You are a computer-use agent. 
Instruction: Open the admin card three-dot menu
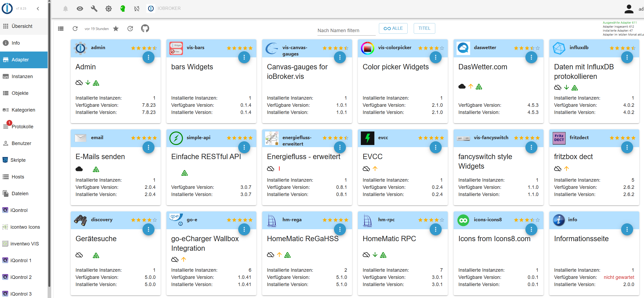pos(148,57)
